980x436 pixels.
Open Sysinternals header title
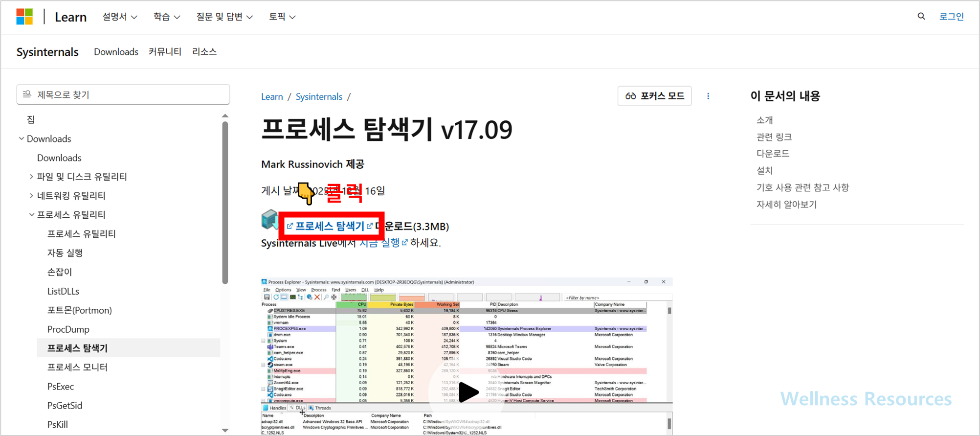pyautogui.click(x=47, y=52)
